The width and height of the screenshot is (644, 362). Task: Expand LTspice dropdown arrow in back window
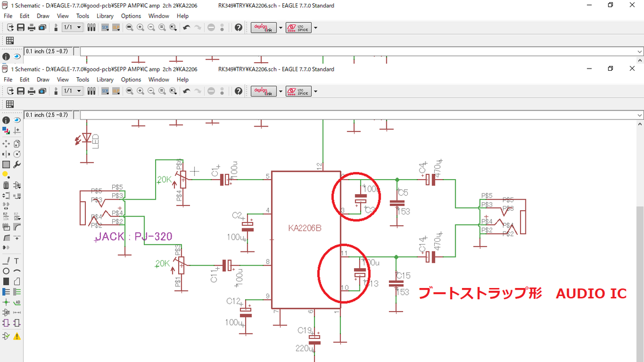pyautogui.click(x=316, y=27)
